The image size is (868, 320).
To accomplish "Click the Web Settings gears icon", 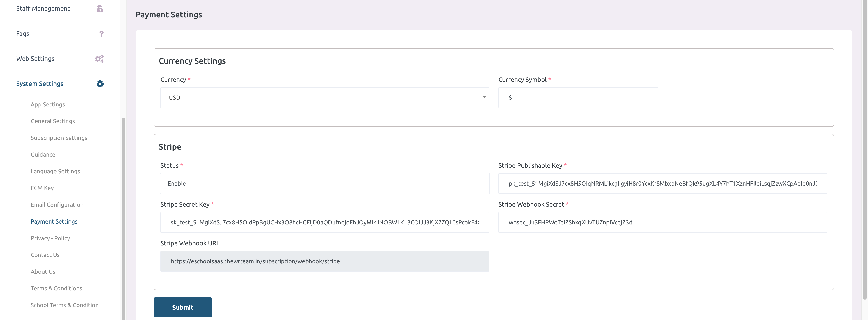I will click(99, 59).
